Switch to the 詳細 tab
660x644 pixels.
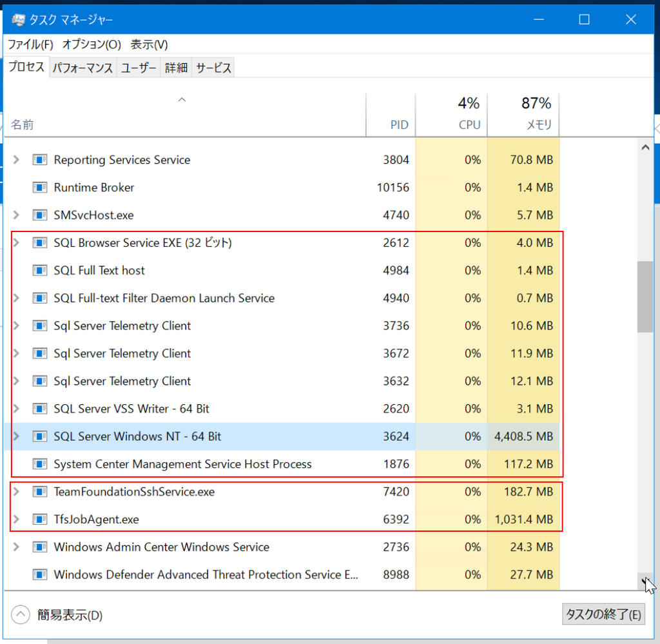(x=176, y=68)
